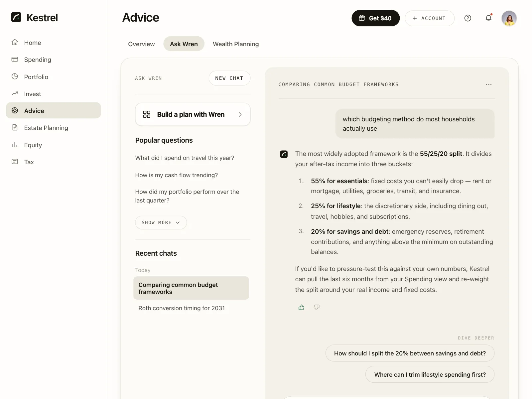Click the thumbs up icon on Wren's reply
Screen dimensions: 532x399
302,307
